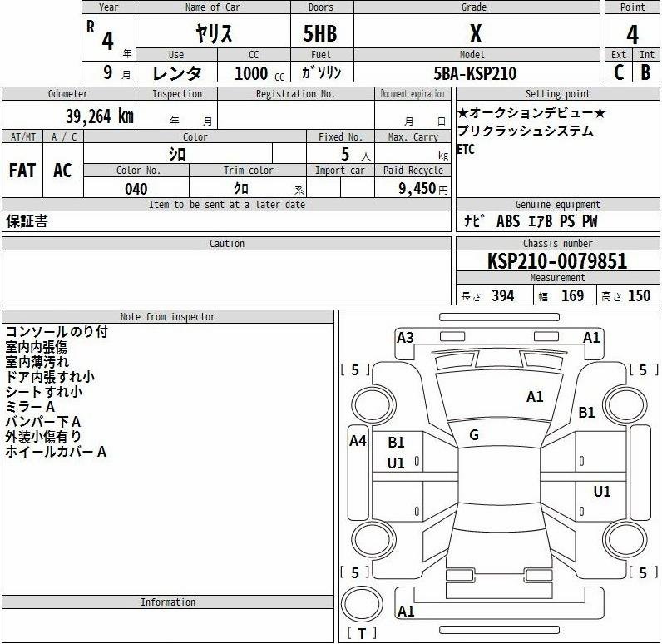662x644 pixels.
Task: Click the ホイールカバー A inspector note
Action: point(56,452)
